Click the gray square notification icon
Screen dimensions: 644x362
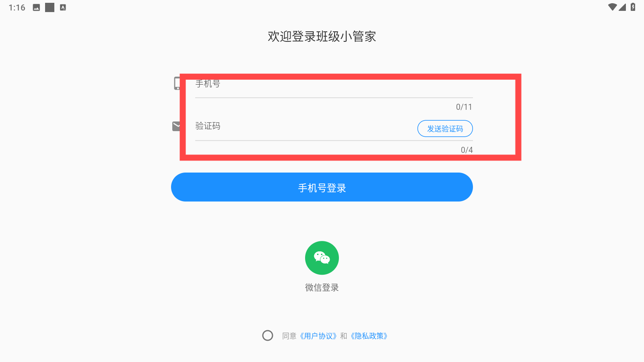click(x=50, y=7)
